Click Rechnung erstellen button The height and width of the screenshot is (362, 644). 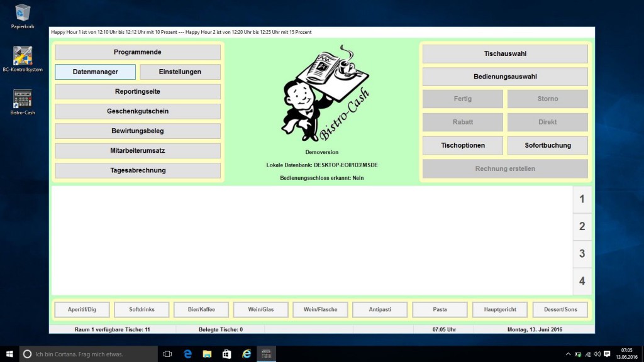click(x=505, y=168)
